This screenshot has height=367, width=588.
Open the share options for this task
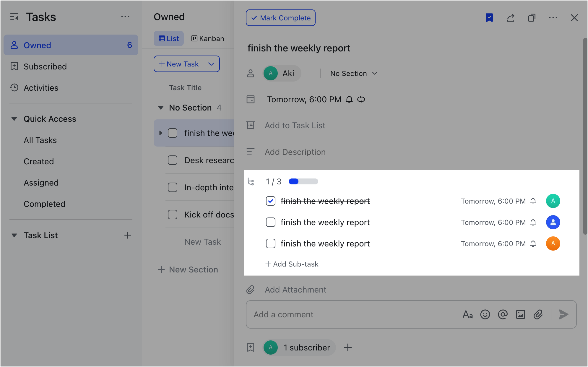click(x=511, y=18)
